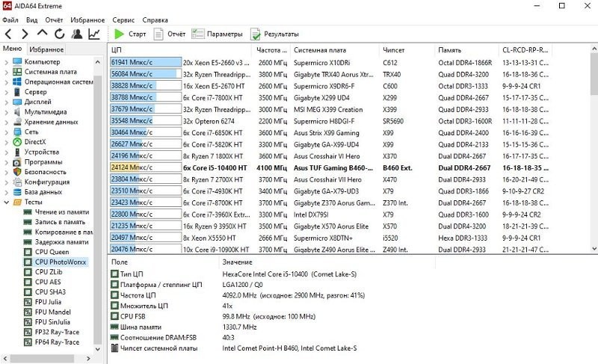Screen dimensions: 598x364
Task: Open the Файл menu
Action: pyautogui.click(x=10, y=20)
